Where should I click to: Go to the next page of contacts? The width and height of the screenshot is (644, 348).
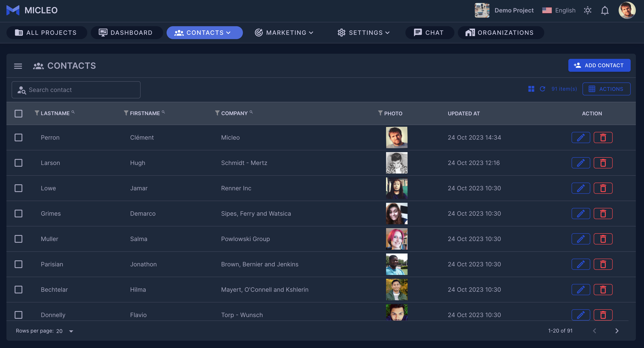[x=617, y=331]
